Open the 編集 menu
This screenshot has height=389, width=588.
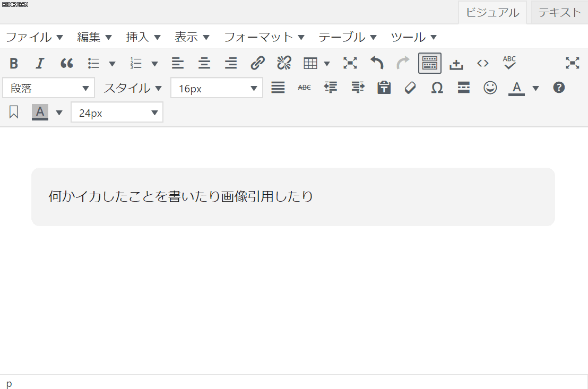tap(94, 37)
